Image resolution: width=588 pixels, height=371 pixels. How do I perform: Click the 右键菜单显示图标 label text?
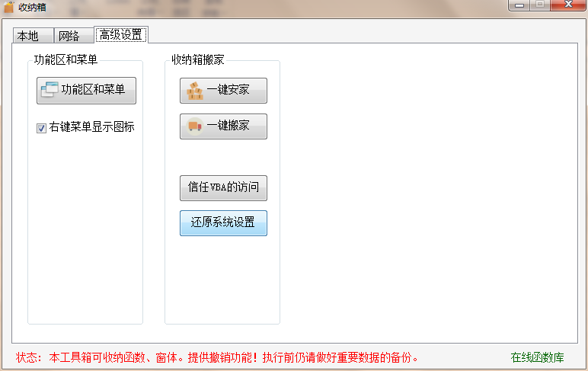tap(91, 128)
